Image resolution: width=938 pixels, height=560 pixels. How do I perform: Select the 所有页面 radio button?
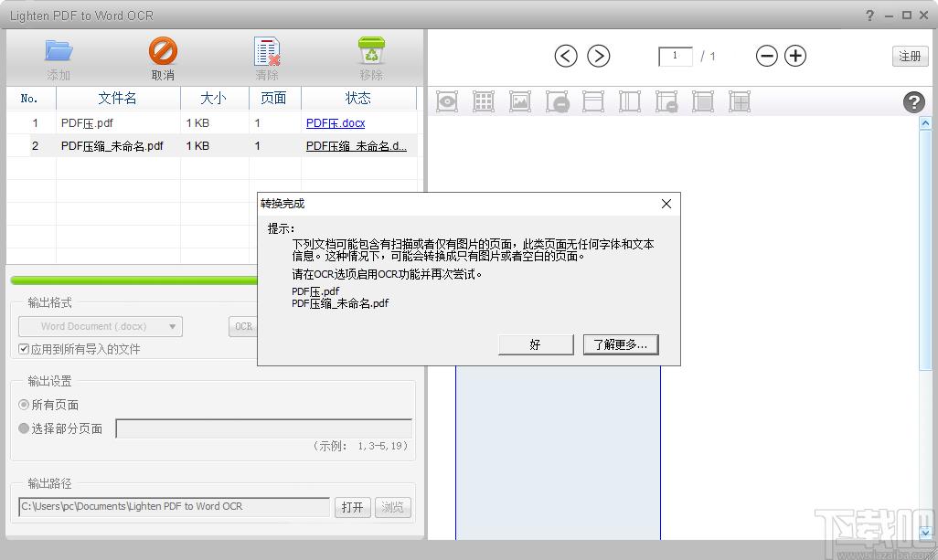tap(24, 405)
